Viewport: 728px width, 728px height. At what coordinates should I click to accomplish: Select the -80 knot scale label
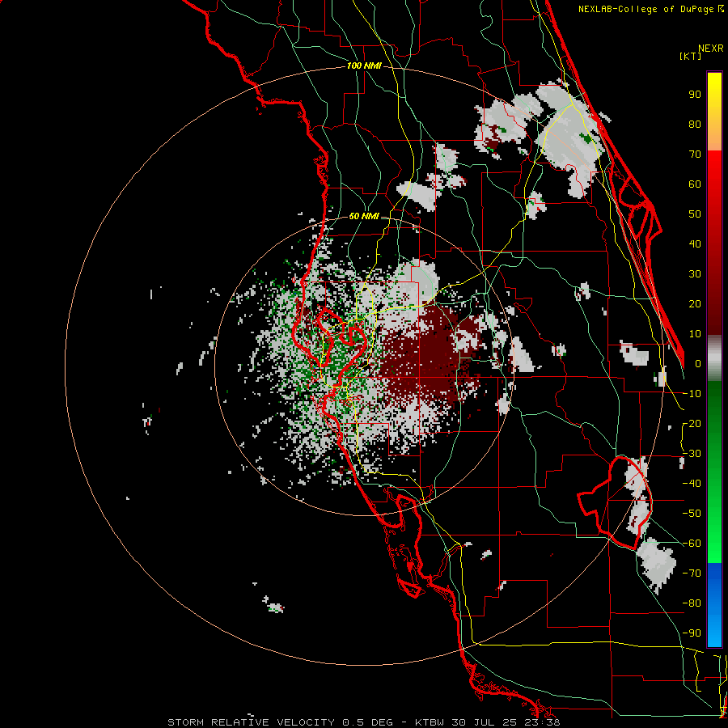[692, 603]
